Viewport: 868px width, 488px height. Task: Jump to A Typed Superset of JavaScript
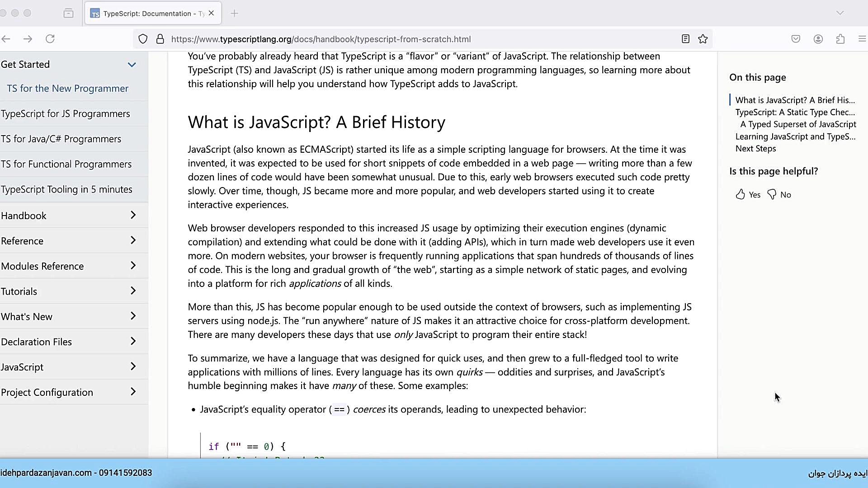798,124
